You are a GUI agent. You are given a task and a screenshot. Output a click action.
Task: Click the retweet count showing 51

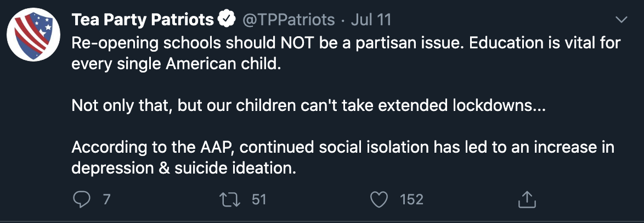click(x=259, y=200)
